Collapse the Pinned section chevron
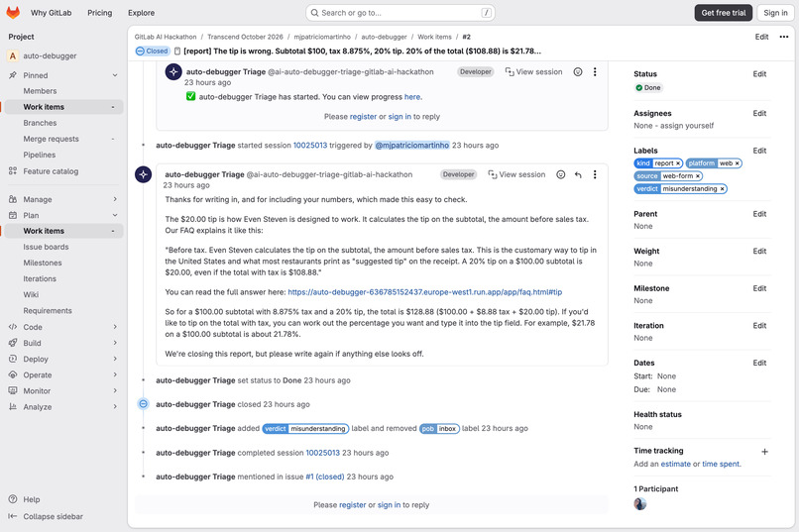This screenshot has width=799, height=532. coord(115,75)
